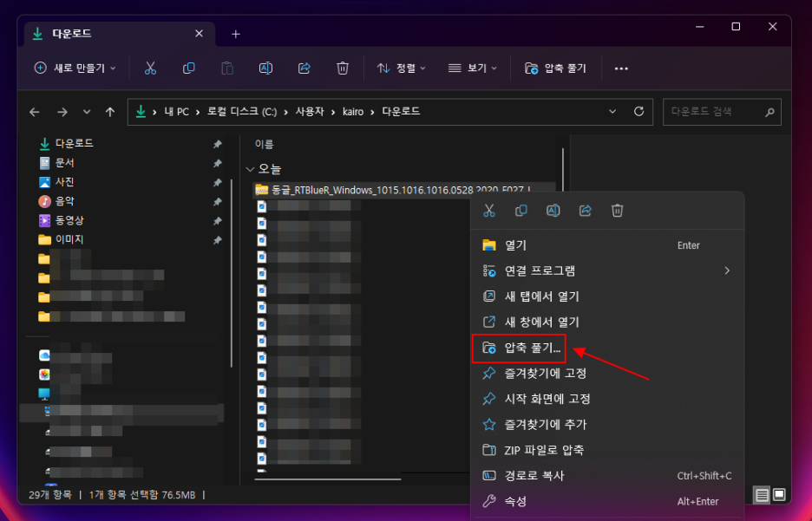Viewport: 812px width, 521px height.
Task: Click 다운로드 breadcrumb in address bar
Action: pyautogui.click(x=401, y=112)
